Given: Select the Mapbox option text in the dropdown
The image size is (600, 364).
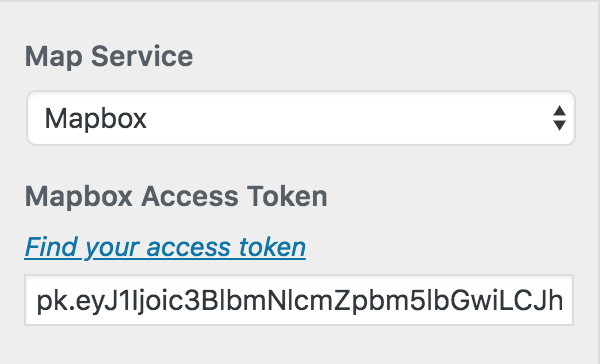Looking at the screenshot, I should 96,119.
